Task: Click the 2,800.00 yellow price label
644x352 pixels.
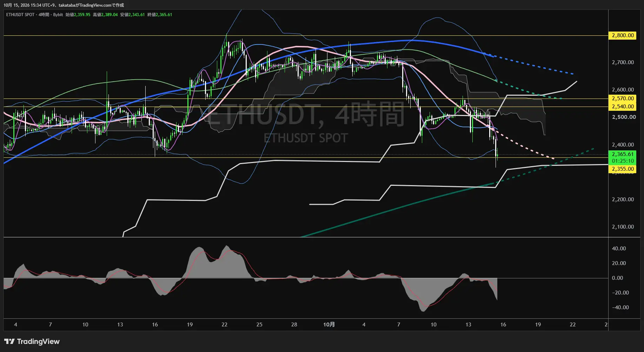Action: [623, 35]
